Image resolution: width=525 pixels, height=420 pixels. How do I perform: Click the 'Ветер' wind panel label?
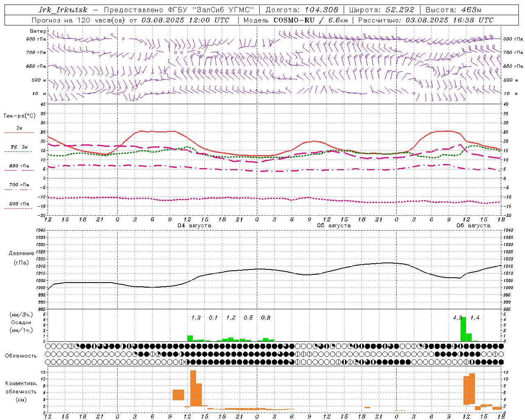point(38,31)
